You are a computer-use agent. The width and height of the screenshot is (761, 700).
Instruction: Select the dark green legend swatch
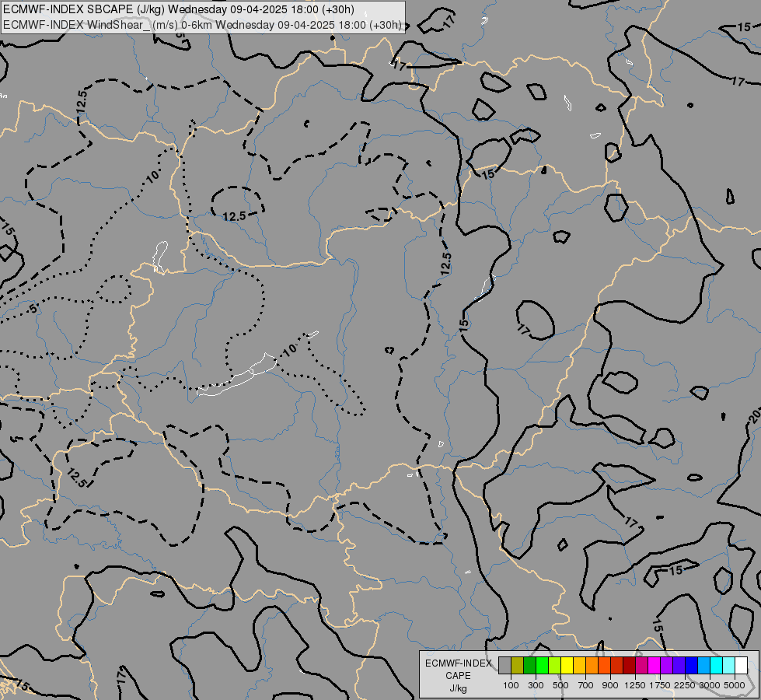pos(529,666)
